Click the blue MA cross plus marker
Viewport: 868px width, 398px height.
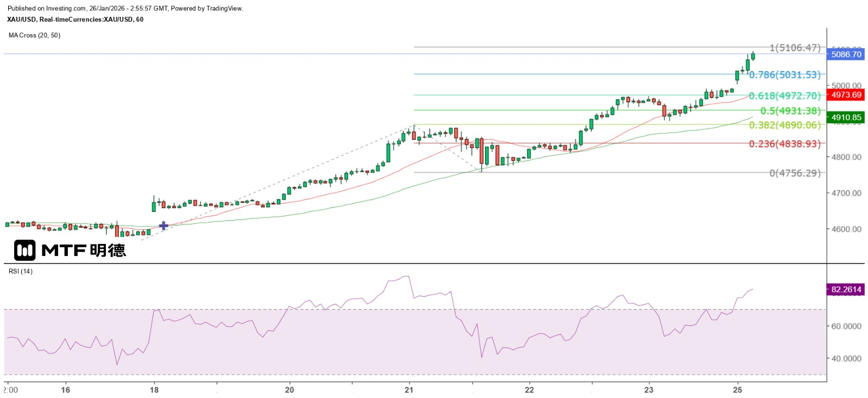click(x=163, y=226)
